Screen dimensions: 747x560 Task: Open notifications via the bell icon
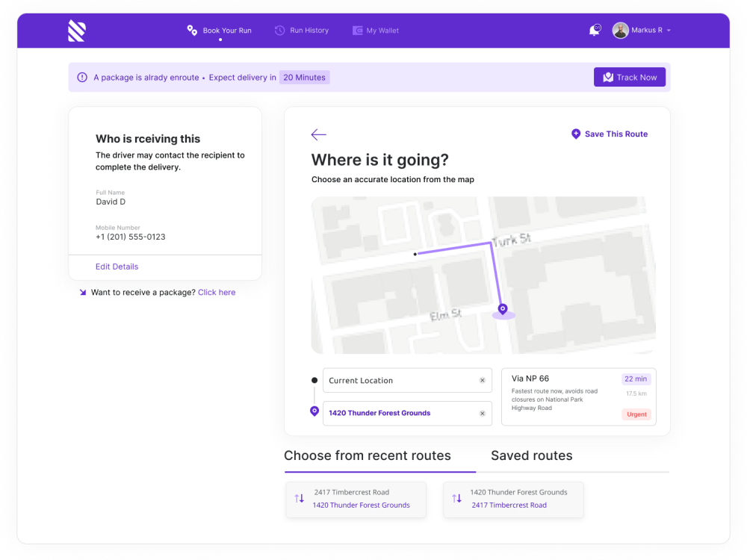(x=595, y=31)
